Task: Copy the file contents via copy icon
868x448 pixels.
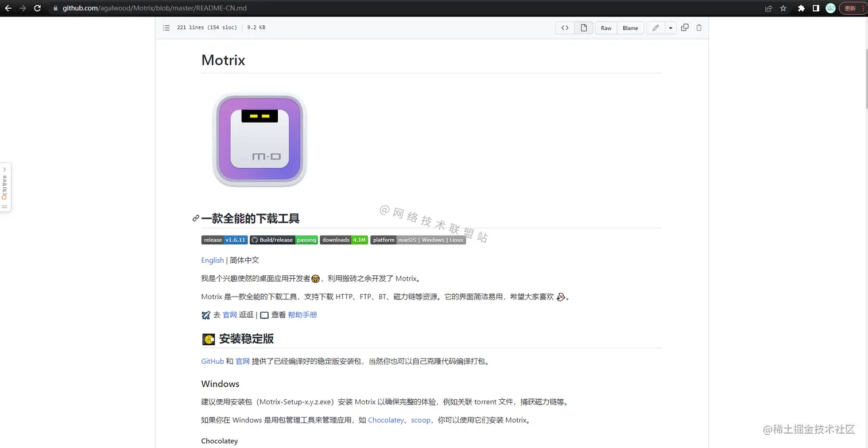Action: tap(684, 28)
